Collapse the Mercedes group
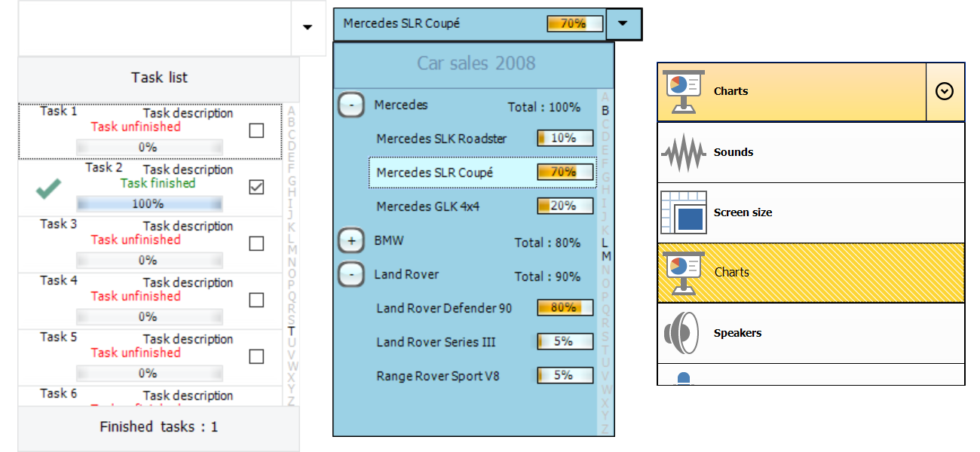The width and height of the screenshot is (980, 452). (x=351, y=105)
